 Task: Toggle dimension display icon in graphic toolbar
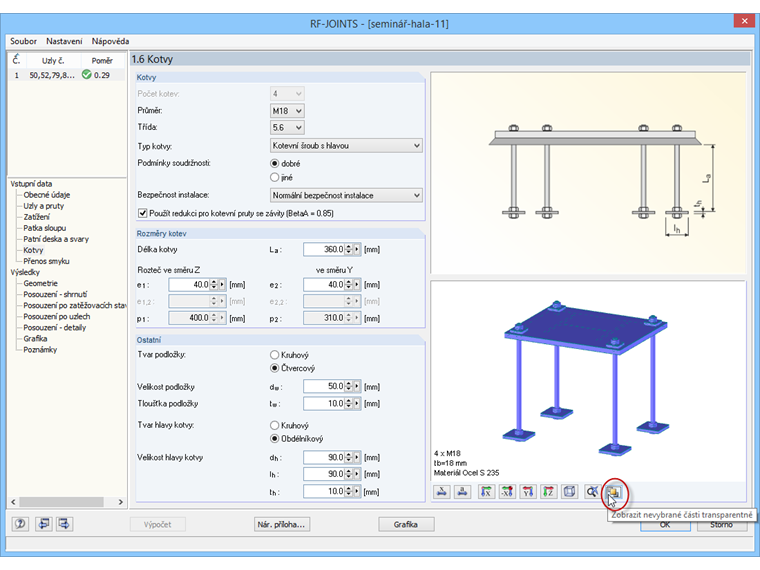tap(442, 491)
